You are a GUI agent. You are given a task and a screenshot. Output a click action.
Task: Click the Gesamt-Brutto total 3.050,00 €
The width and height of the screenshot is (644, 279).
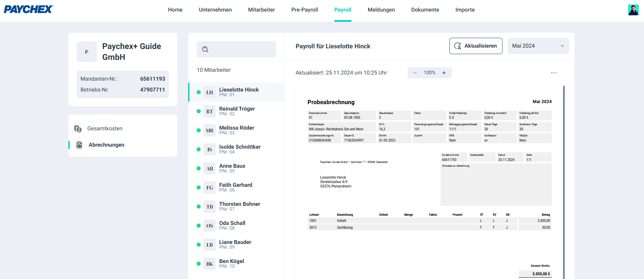coord(541,274)
